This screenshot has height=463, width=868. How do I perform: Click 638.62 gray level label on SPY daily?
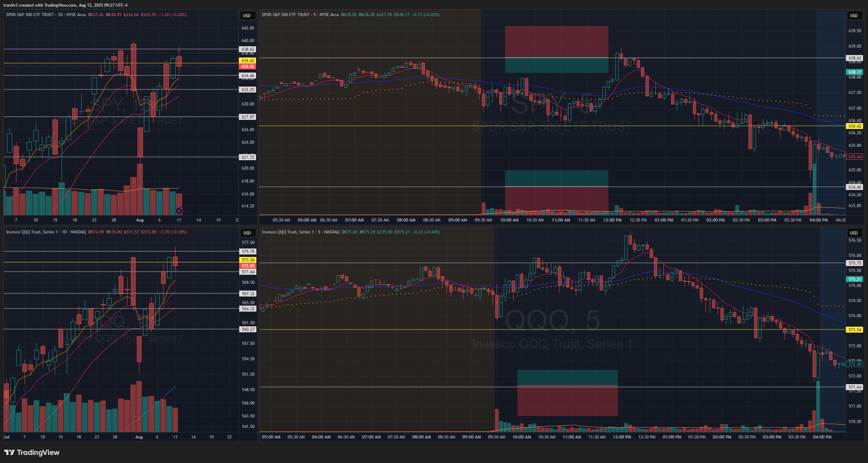click(x=248, y=49)
